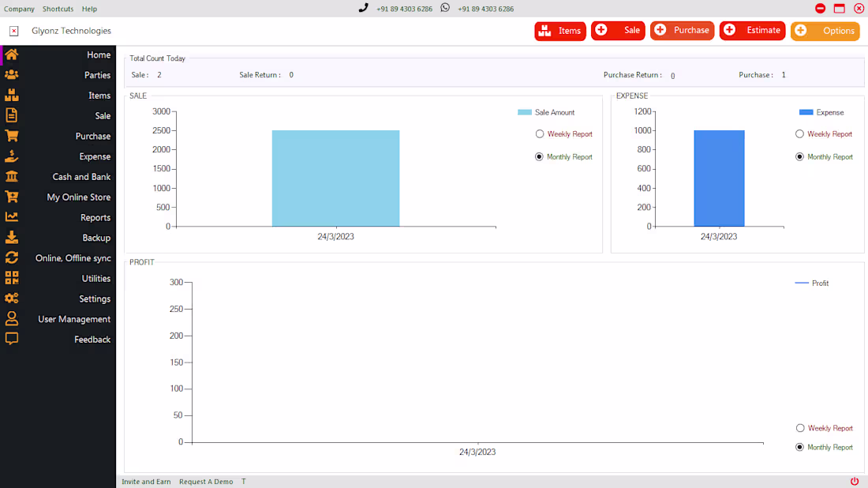Image resolution: width=868 pixels, height=488 pixels.
Task: Start a Backup from the sidebar
Action: click(x=11, y=237)
